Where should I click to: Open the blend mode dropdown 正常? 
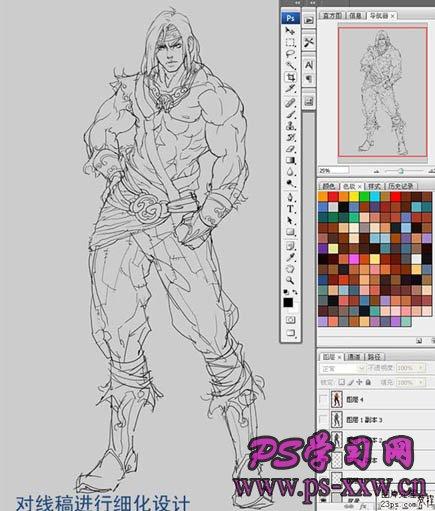click(342, 368)
